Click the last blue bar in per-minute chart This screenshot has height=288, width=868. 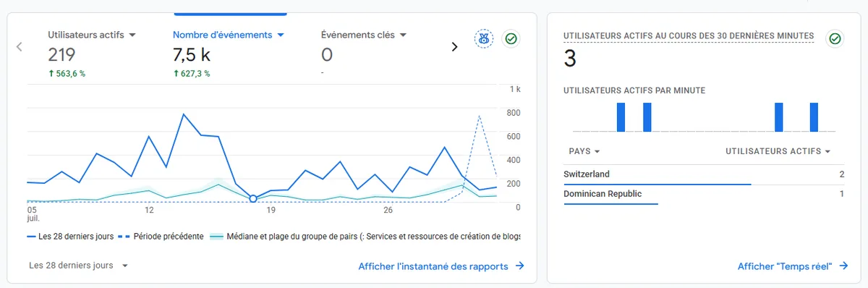(814, 117)
